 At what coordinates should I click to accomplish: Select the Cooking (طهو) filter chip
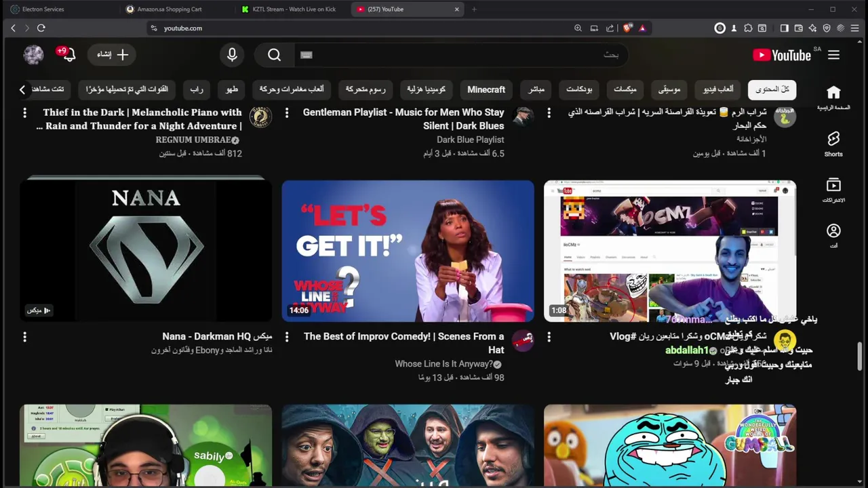232,89
